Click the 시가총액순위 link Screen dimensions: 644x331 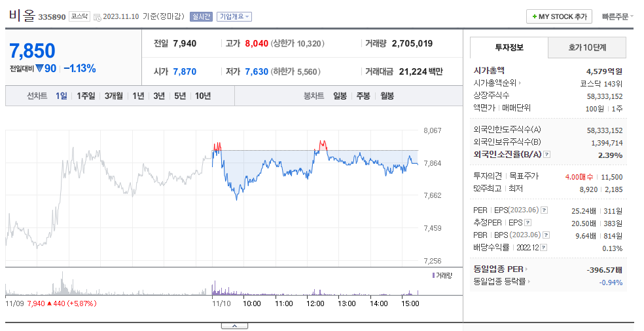click(495, 83)
